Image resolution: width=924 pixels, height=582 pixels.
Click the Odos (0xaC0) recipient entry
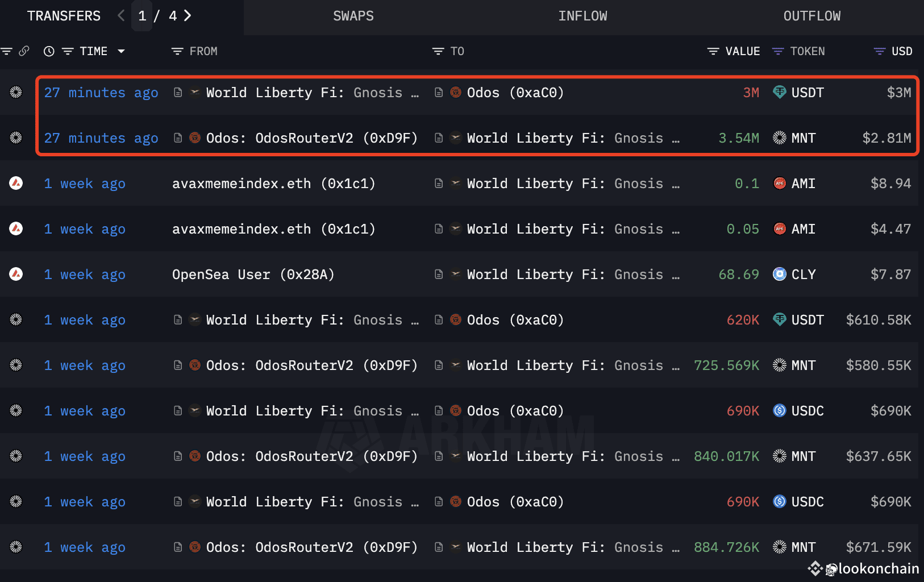[x=514, y=93]
